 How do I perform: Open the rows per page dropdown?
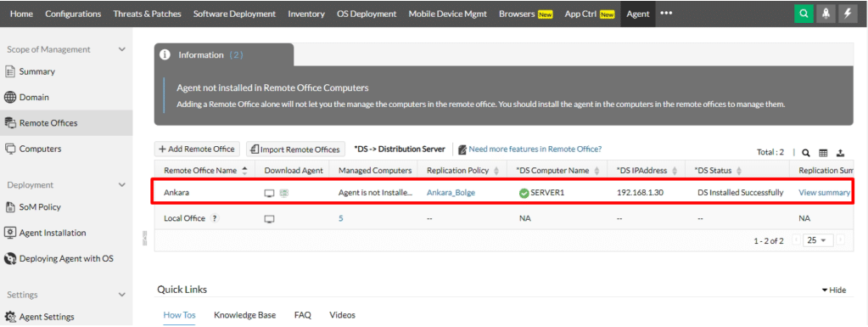[818, 240]
